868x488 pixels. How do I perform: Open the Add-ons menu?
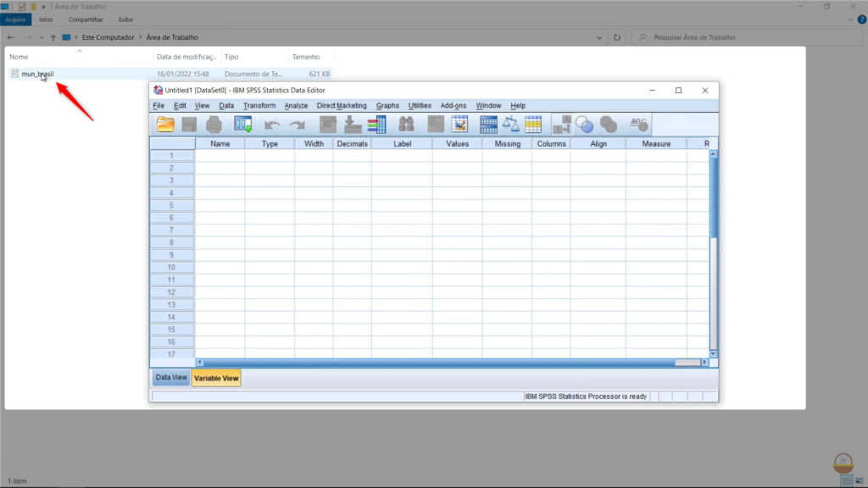(x=453, y=106)
